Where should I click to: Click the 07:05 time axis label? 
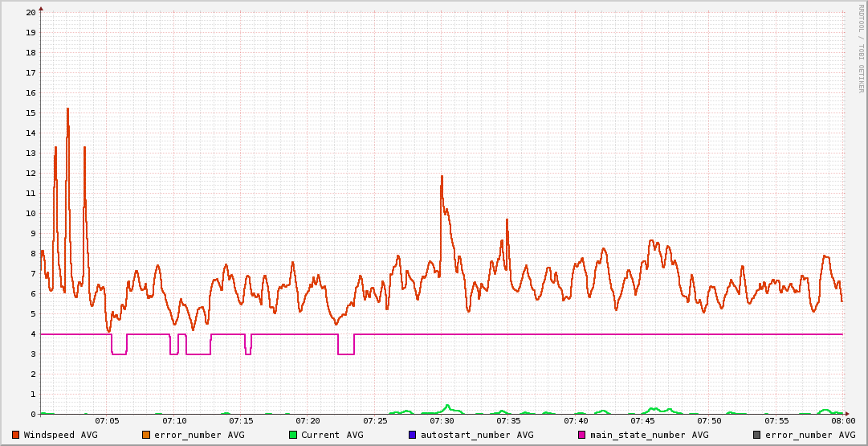coord(108,420)
